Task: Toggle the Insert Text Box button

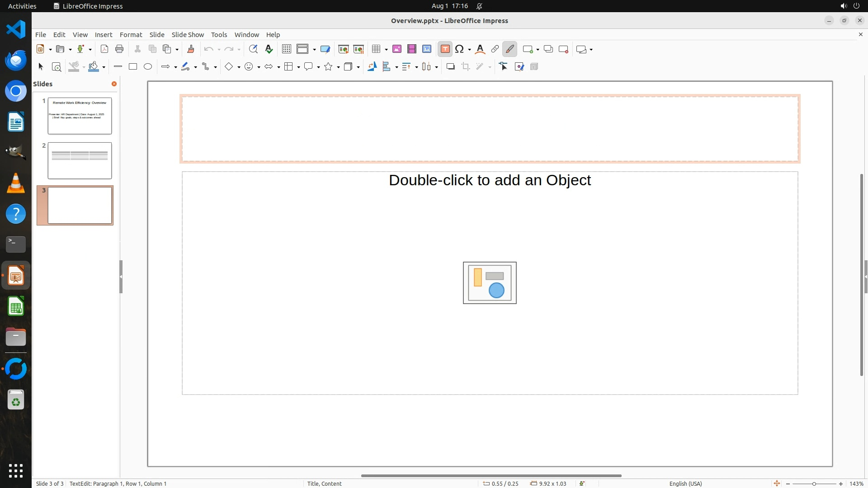Action: 445,49
